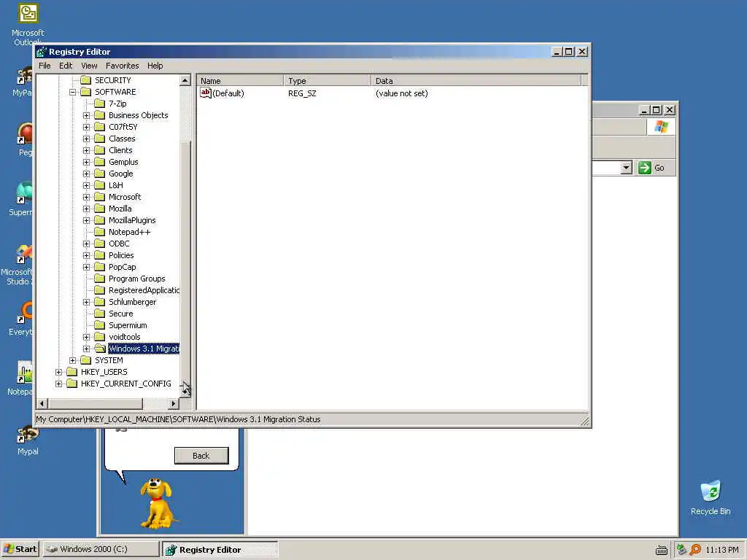Click the (value not set) data cell
Screen dimensions: 747x560
point(402,93)
